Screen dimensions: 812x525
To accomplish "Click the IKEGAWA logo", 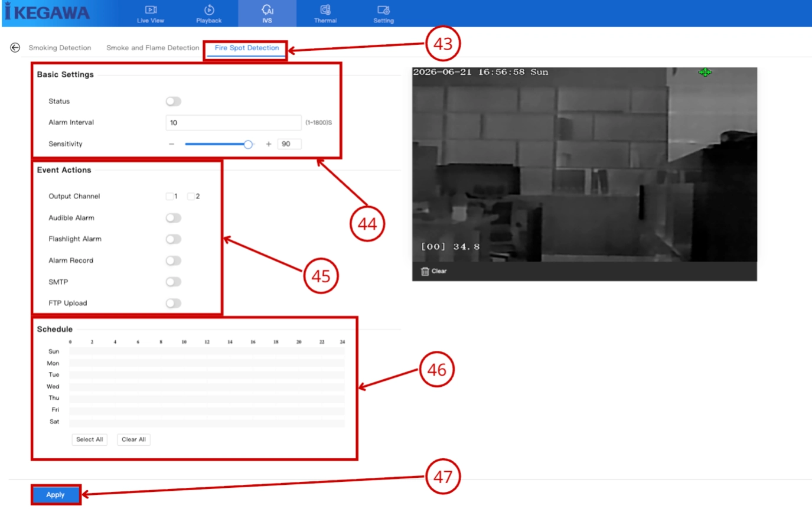I will click(47, 12).
